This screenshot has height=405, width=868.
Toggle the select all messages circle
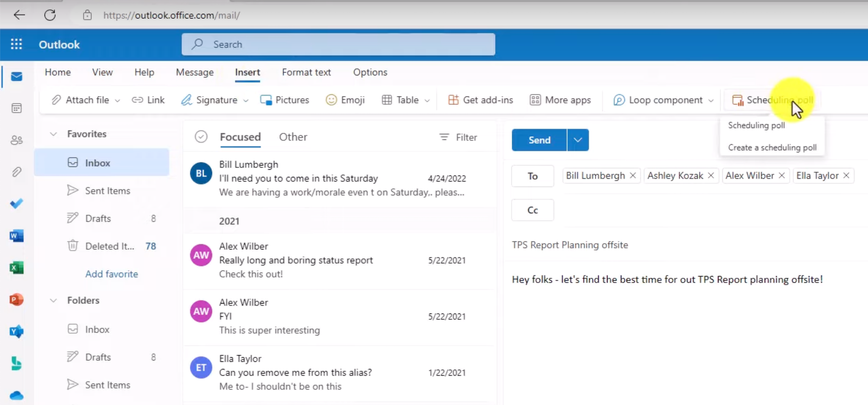(x=201, y=137)
